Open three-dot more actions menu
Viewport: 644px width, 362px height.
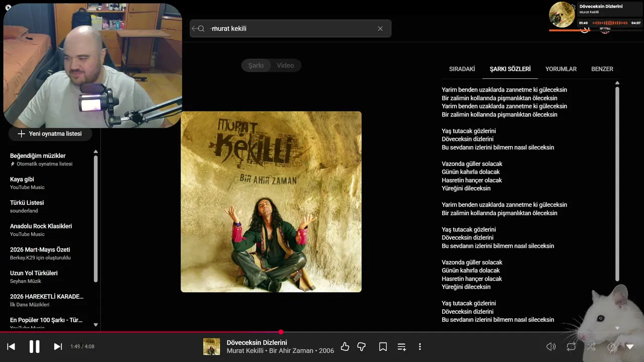(x=420, y=346)
